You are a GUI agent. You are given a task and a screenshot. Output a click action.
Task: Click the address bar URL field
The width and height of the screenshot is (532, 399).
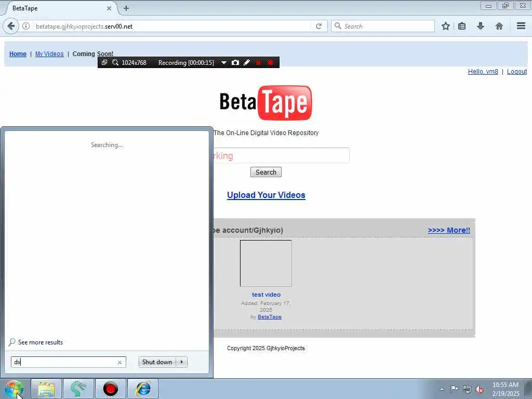[x=171, y=26]
